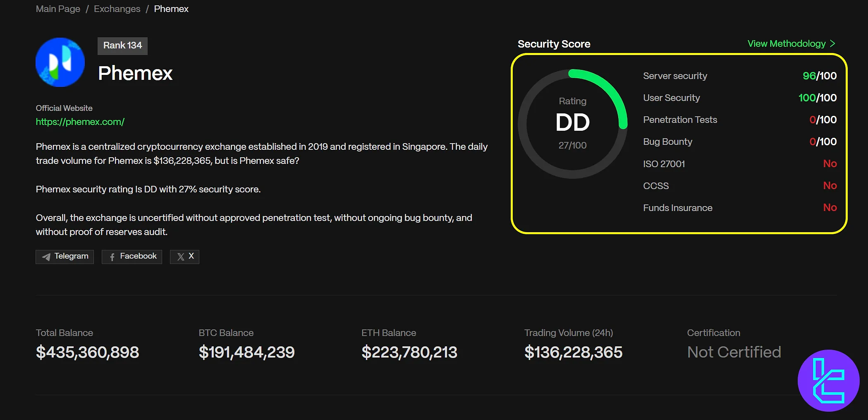Click the View Methodology chevron arrow
This screenshot has height=420, width=868.
pyautogui.click(x=832, y=44)
